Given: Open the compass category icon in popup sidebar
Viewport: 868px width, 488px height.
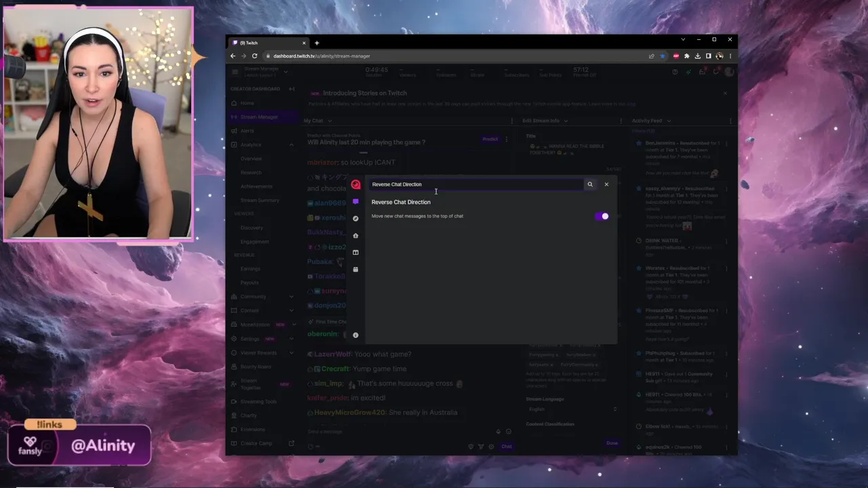Looking at the screenshot, I should 355,218.
